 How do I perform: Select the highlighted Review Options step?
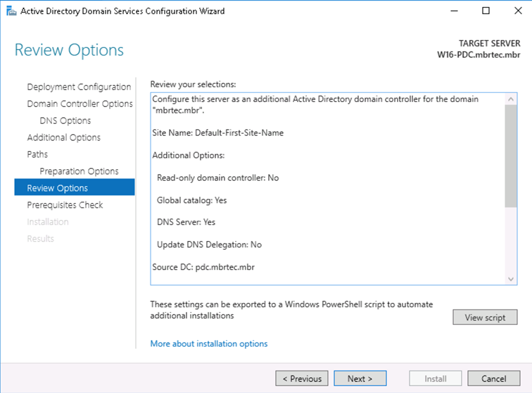point(75,187)
